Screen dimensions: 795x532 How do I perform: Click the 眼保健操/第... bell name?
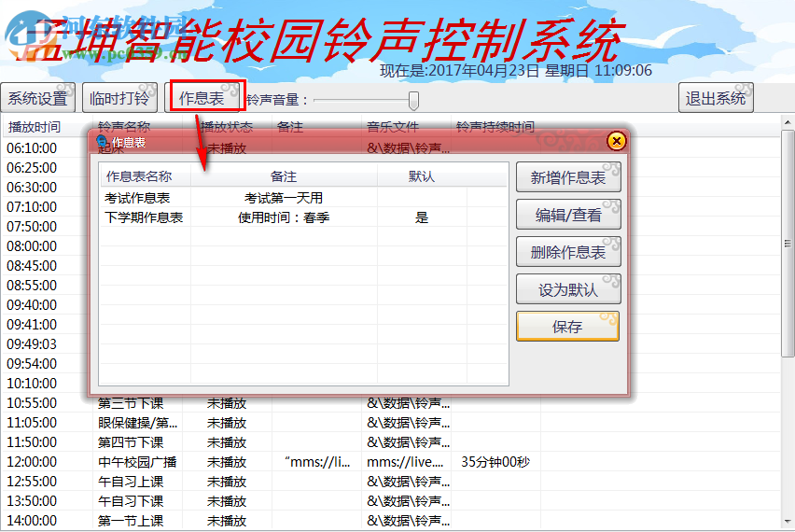[x=137, y=423]
